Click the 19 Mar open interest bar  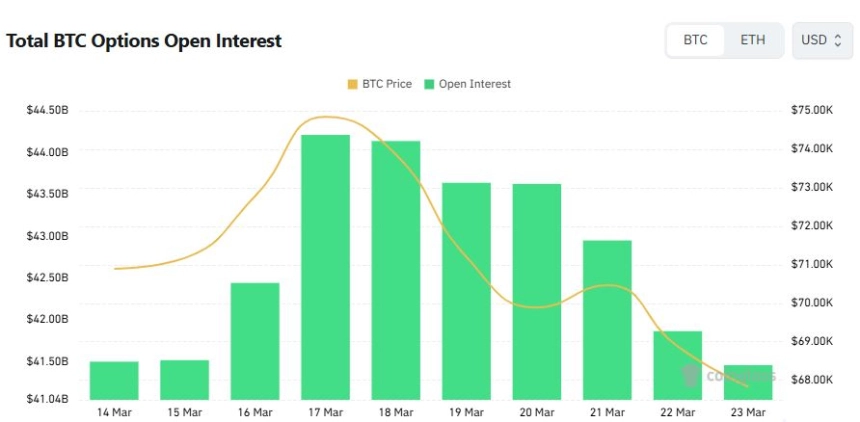tap(466, 291)
